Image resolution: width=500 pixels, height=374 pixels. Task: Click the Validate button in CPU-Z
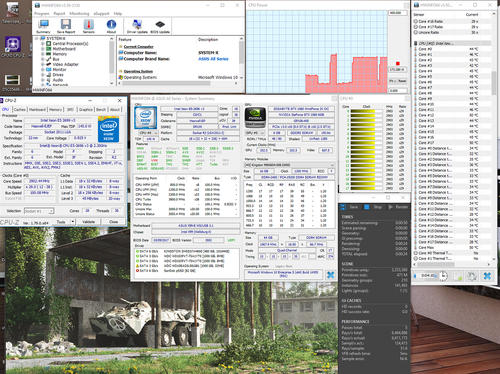coord(88,222)
